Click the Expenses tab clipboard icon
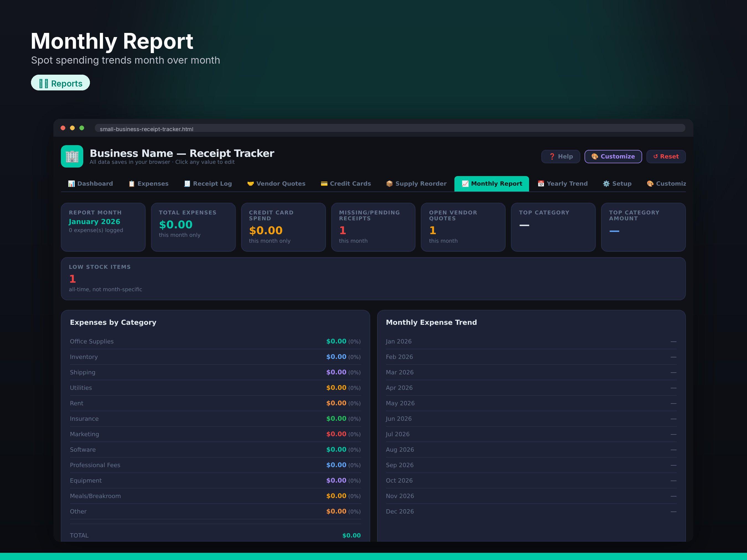 [132, 184]
